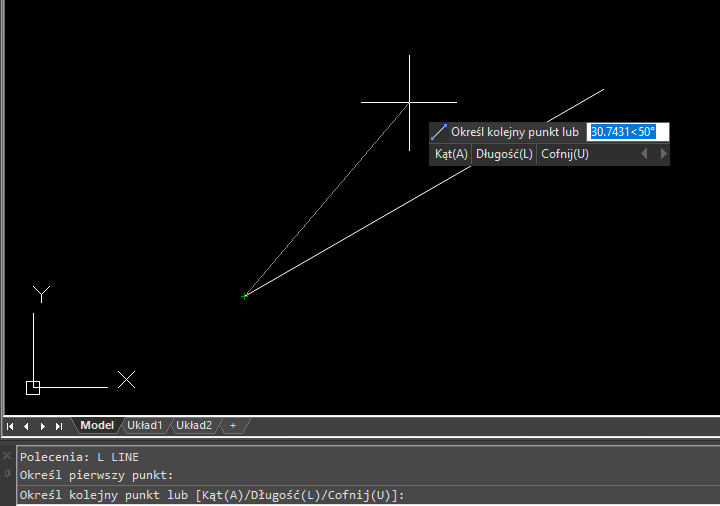The width and height of the screenshot is (720, 506).
Task: Select the Kąt(A) option
Action: [451, 154]
